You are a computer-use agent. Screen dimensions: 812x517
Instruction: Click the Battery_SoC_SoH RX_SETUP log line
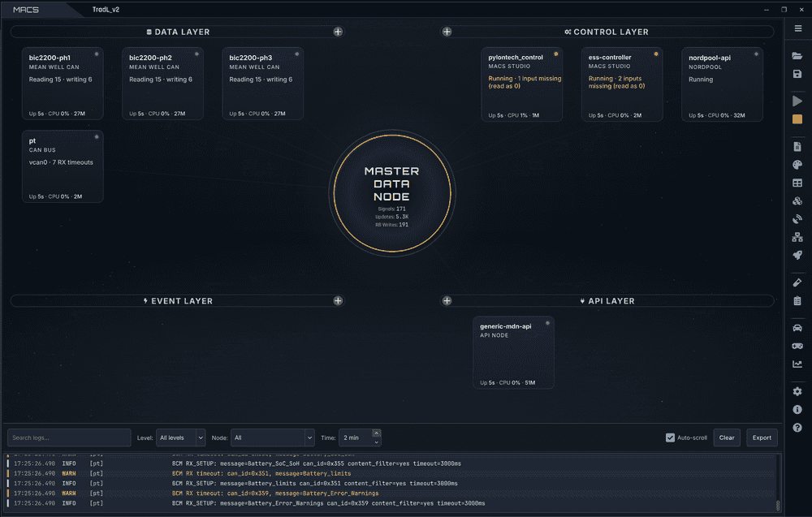[x=317, y=463]
